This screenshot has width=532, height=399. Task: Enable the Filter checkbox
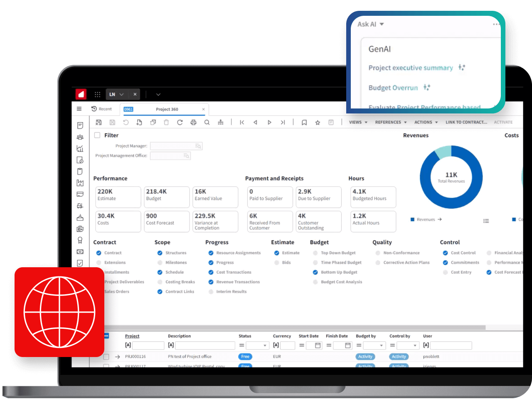tap(97, 135)
